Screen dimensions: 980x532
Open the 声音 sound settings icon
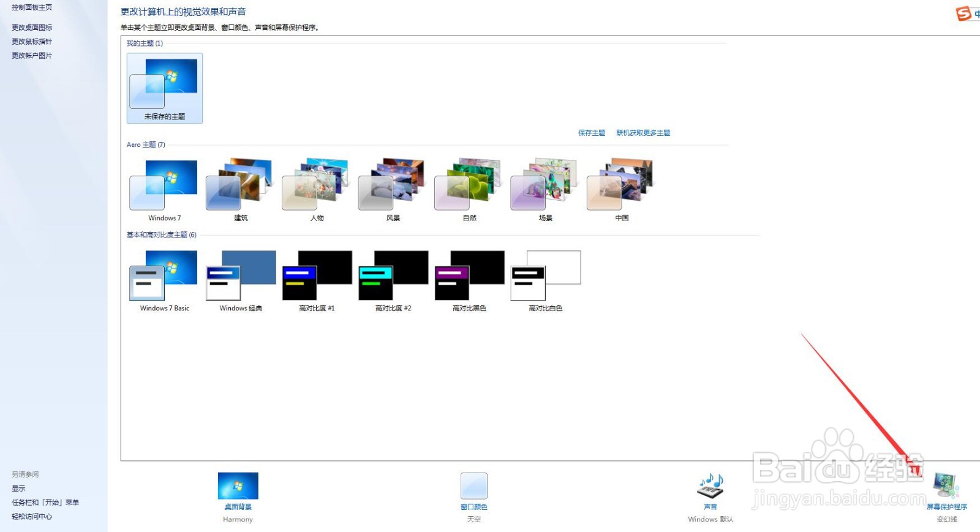click(710, 486)
